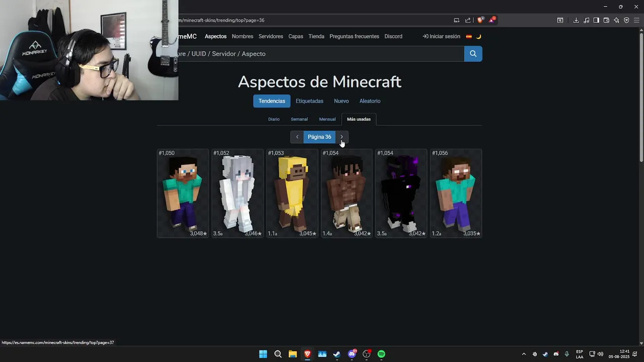The image size is (644, 362).
Task: Open the Servidores navigation item
Action: [271, 36]
